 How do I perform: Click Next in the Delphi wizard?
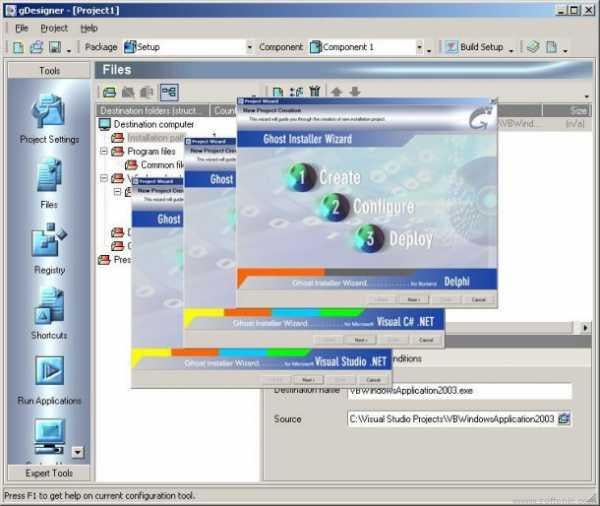[x=414, y=300]
